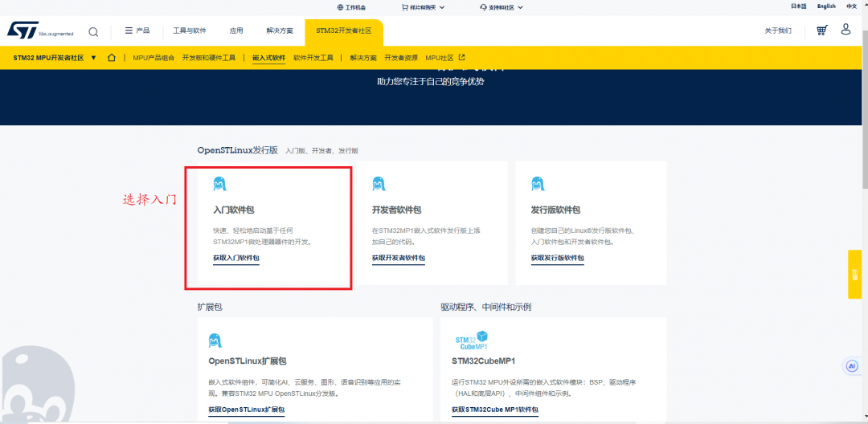Open the 解决方案 top menu

(x=280, y=31)
